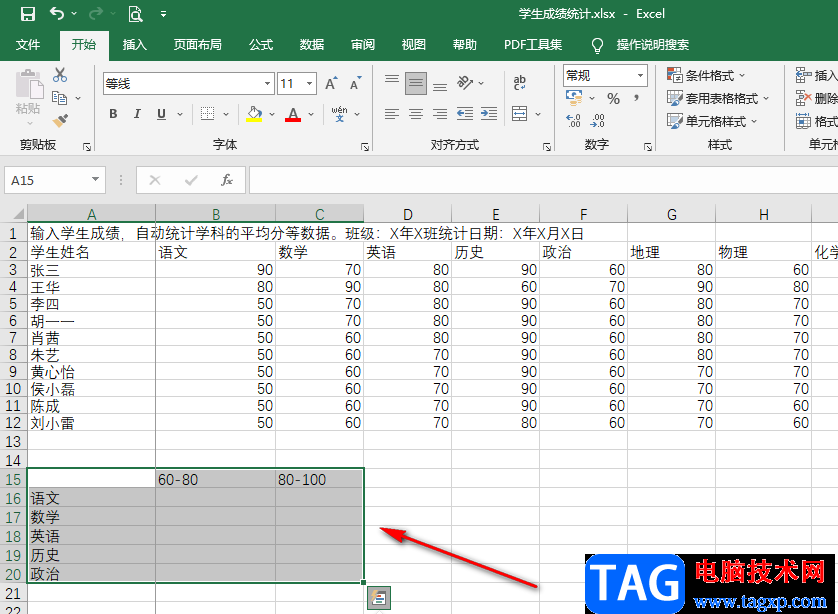Image resolution: width=838 pixels, height=614 pixels.
Task: Expand the underline style dropdown arrow
Action: (x=180, y=114)
